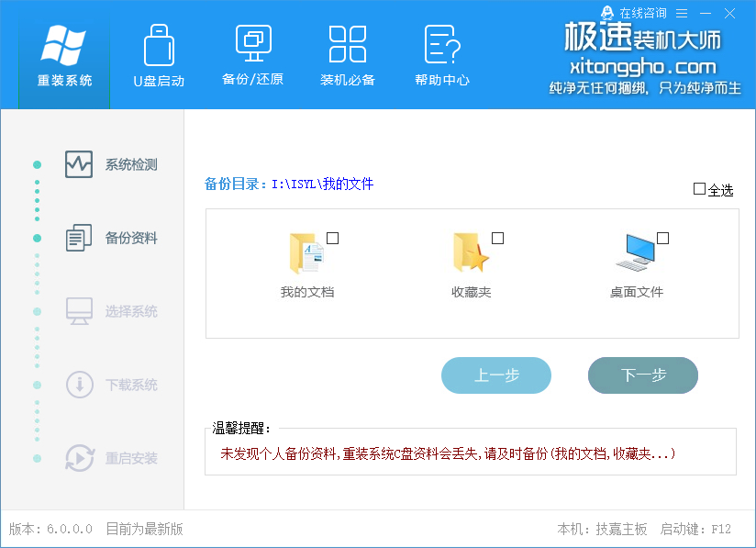756x548 pixels.
Task: Click the 本机: 技嘉主板 status text
Action: click(602, 530)
